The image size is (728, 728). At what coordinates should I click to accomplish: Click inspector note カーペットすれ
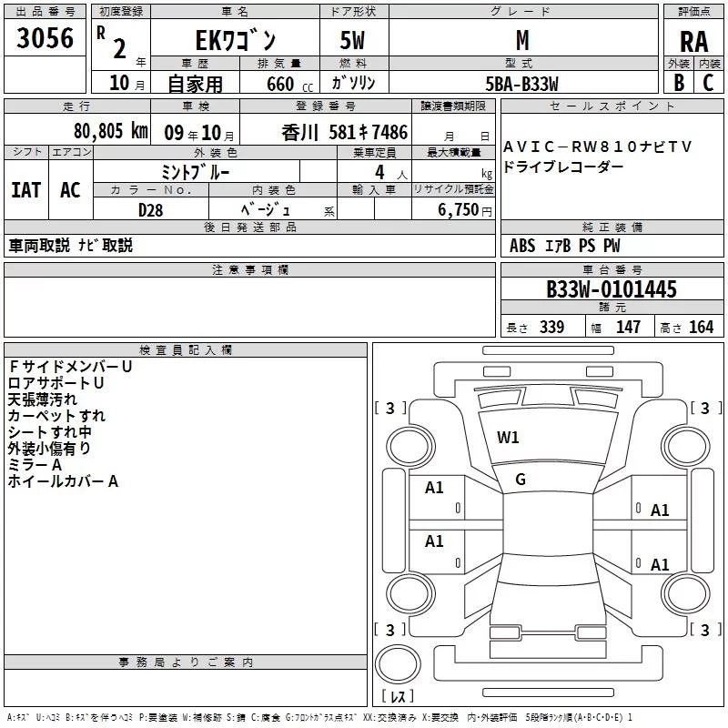point(56,416)
